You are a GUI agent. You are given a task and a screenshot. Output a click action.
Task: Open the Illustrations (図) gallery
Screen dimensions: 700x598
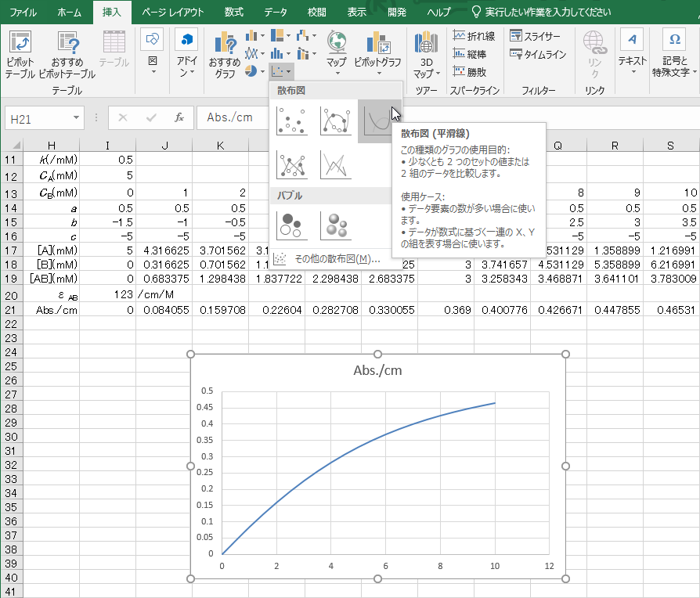pos(152,52)
